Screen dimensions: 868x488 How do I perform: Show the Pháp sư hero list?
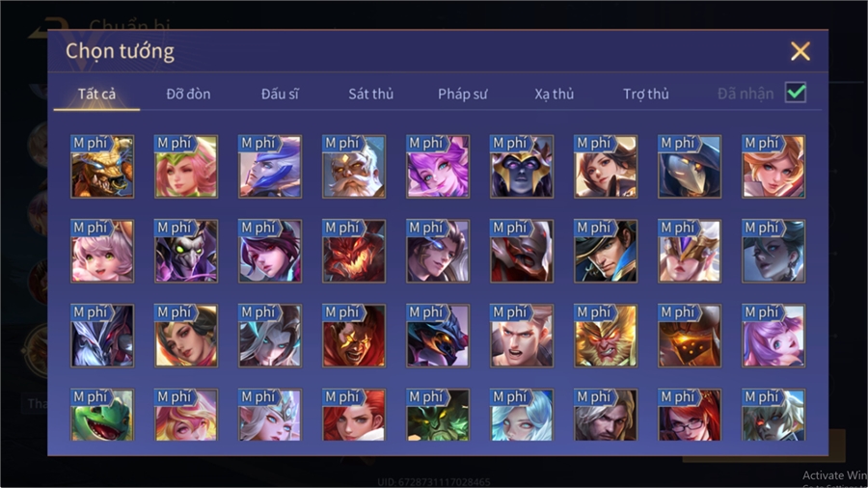(462, 95)
